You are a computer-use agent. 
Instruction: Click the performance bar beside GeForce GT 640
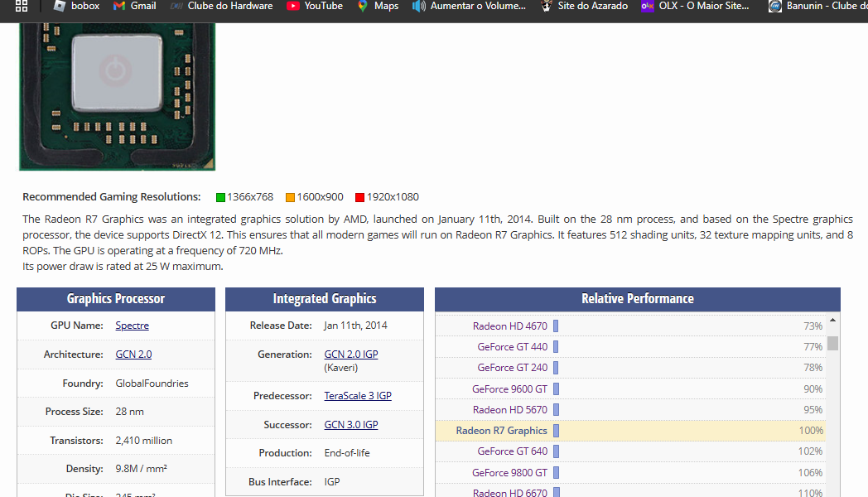coord(556,451)
